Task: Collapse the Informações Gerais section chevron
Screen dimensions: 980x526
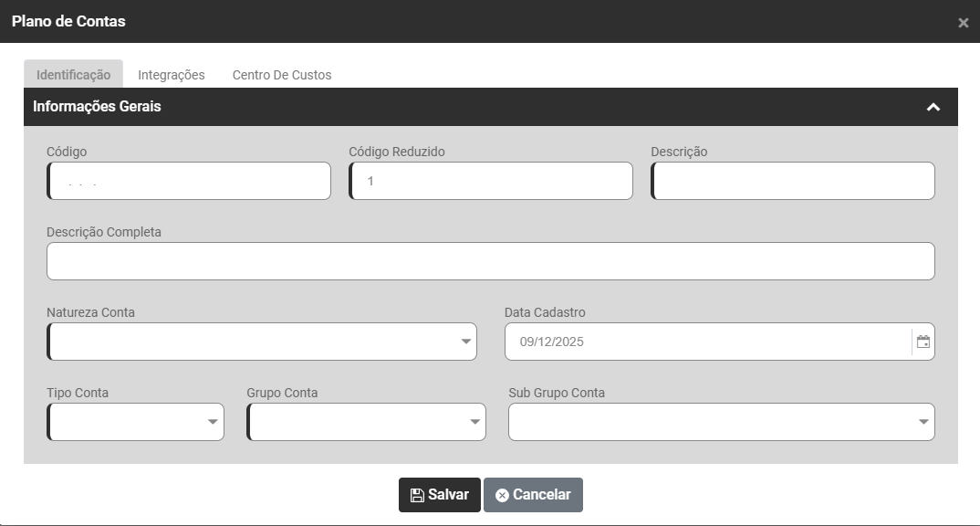Action: pyautogui.click(x=933, y=107)
